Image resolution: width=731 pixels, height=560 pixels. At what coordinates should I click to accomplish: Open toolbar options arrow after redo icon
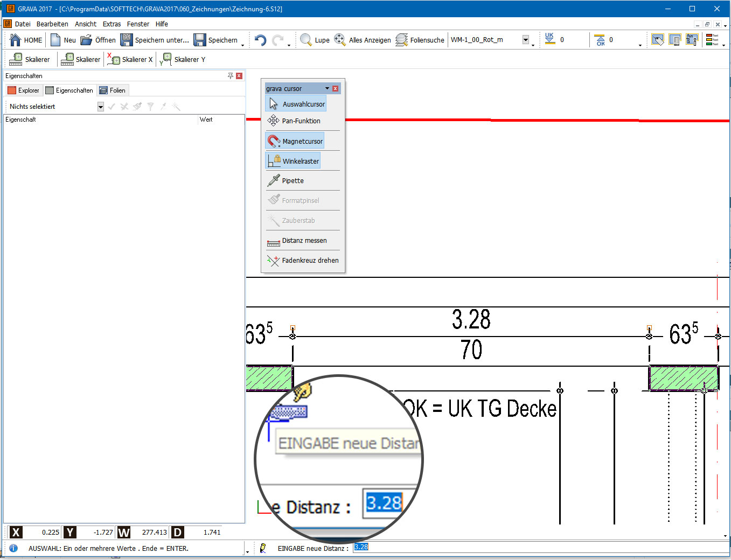pyautogui.click(x=289, y=45)
